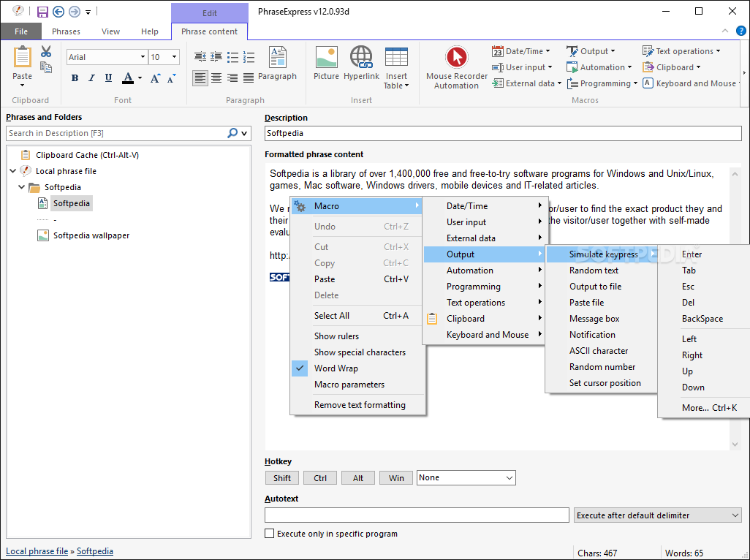Insert a Picture
Viewport: 750px width, 560px height.
(x=326, y=63)
